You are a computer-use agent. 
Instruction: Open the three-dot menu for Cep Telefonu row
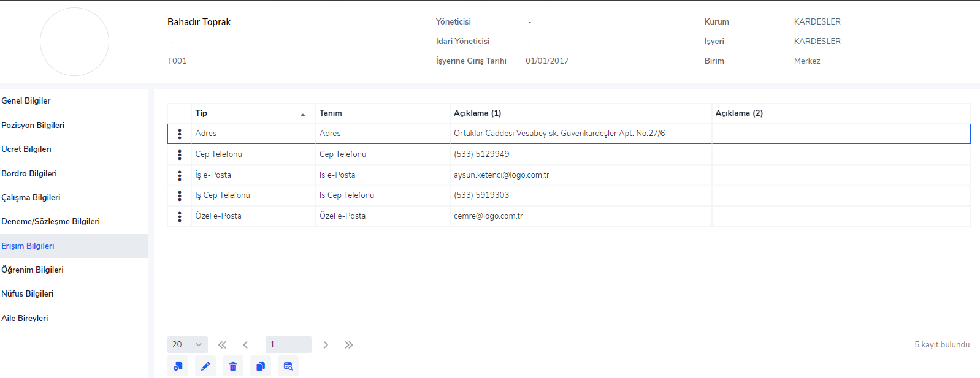[180, 154]
